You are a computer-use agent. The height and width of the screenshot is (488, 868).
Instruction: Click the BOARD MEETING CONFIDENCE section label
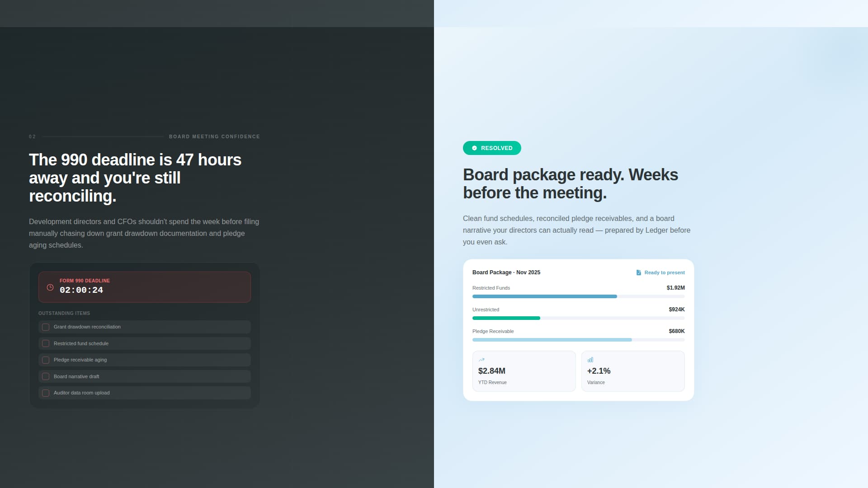point(214,136)
